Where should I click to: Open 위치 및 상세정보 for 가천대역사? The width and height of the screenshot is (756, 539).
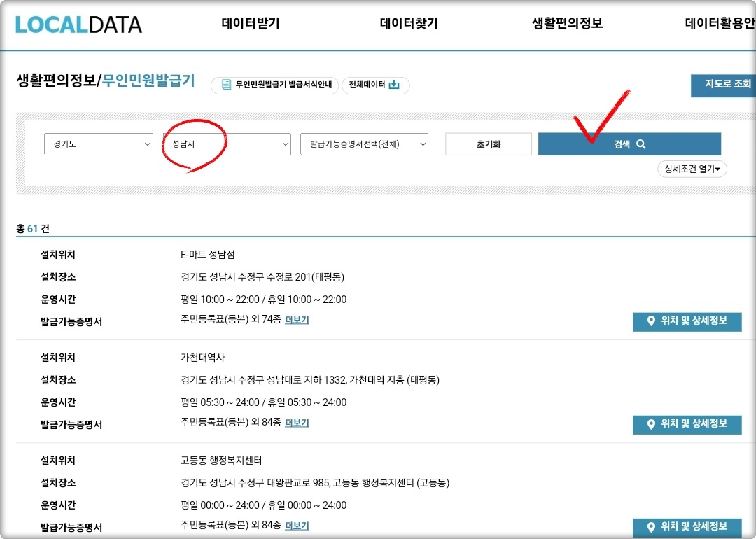point(687,424)
